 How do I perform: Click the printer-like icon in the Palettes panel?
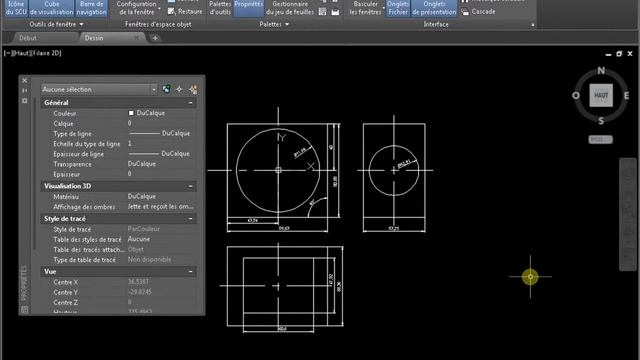point(335,11)
